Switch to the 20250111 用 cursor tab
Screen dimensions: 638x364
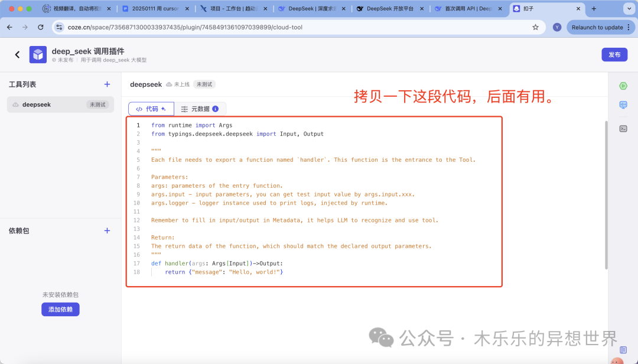tap(155, 8)
